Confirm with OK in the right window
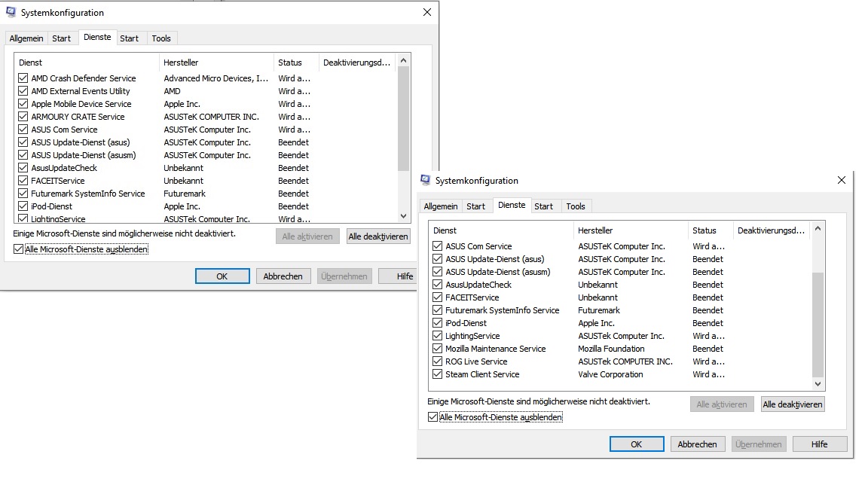Screen dimensions: 868x488 637,444
